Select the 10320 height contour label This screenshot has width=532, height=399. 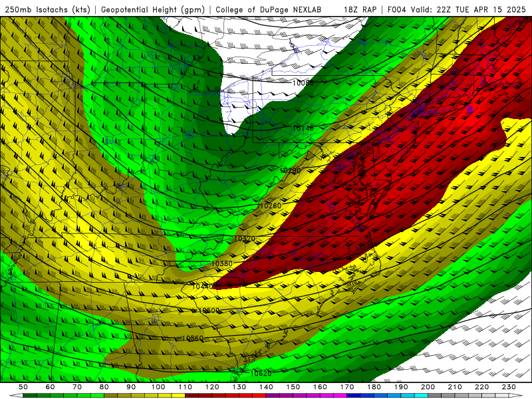(245, 239)
